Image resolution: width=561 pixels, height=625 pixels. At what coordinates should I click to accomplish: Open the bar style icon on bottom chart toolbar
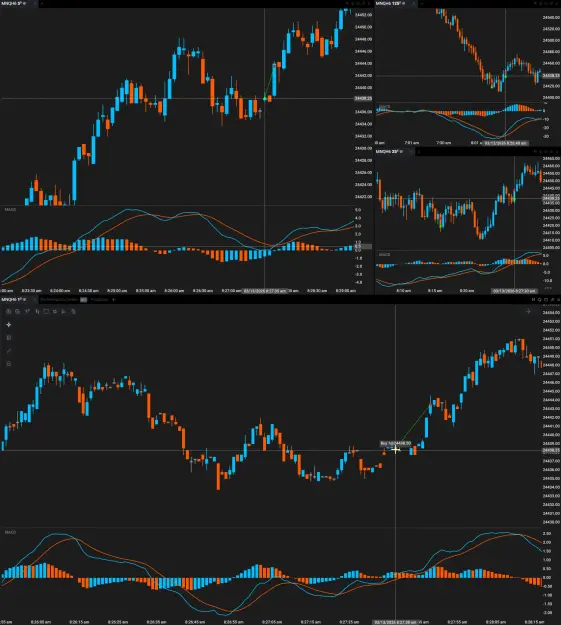coord(37,312)
